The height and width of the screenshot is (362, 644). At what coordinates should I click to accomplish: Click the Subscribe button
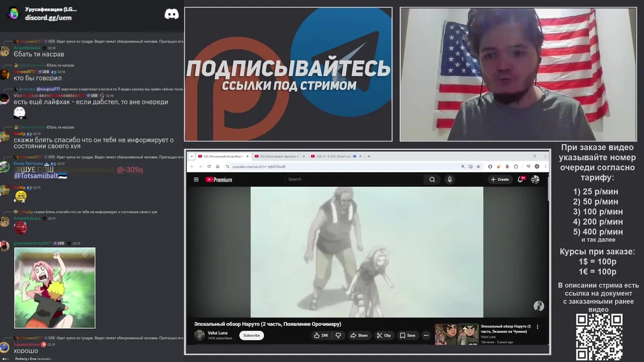252,335
